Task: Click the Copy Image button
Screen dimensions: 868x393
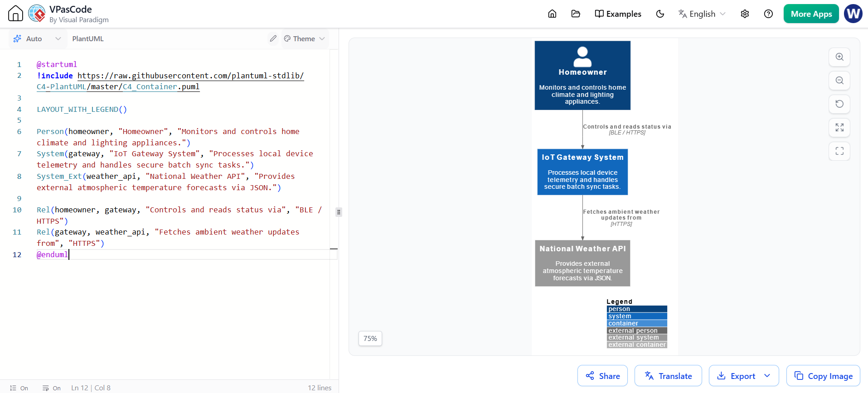Action: (x=823, y=376)
